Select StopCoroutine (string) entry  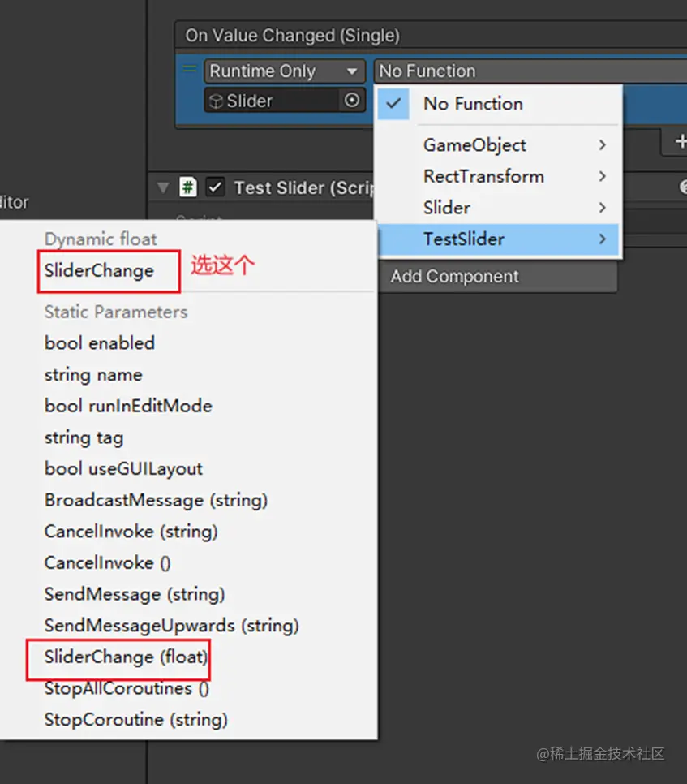(136, 720)
